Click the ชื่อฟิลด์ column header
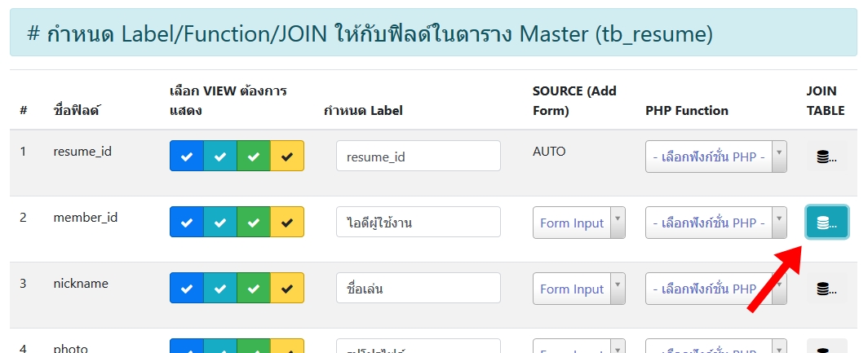The width and height of the screenshot is (868, 353). (76, 110)
